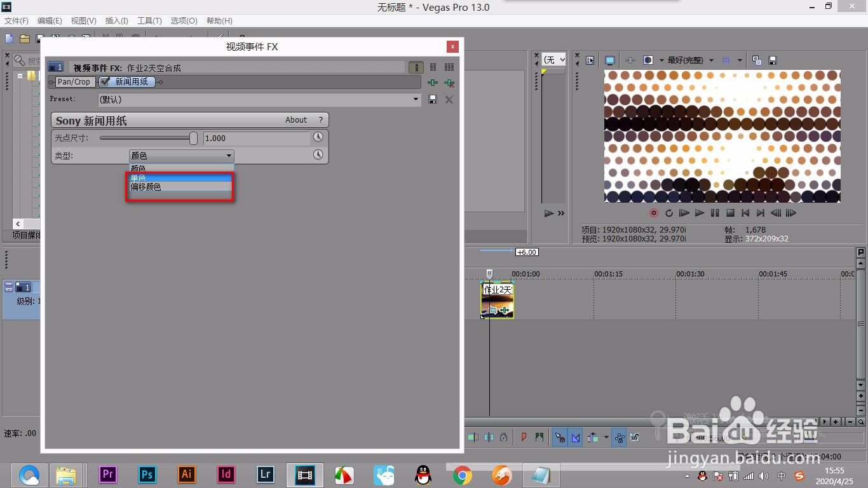The height and width of the screenshot is (488, 868).
Task: Open the trimmer (无 dropdown
Action: point(553,60)
